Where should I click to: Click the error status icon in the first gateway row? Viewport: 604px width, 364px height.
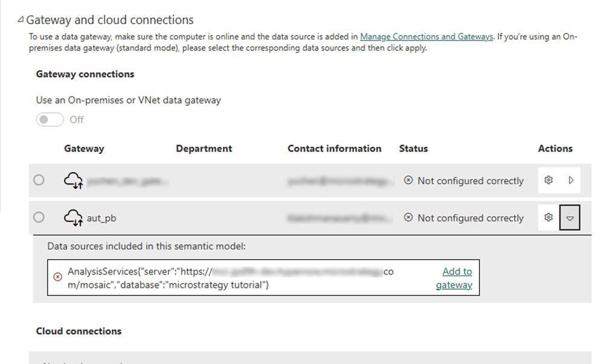pyautogui.click(x=409, y=180)
